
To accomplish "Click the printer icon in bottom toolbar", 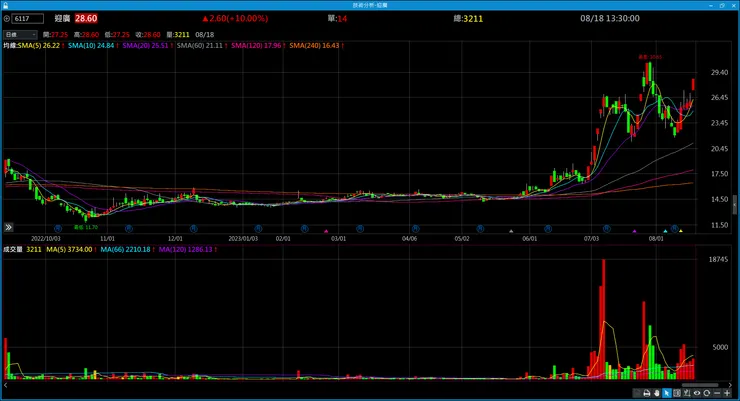I will (647, 393).
